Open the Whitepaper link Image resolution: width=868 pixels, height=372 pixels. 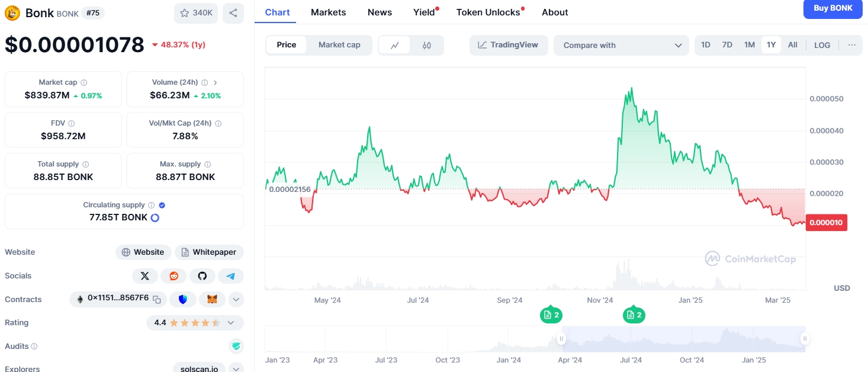[x=209, y=252]
